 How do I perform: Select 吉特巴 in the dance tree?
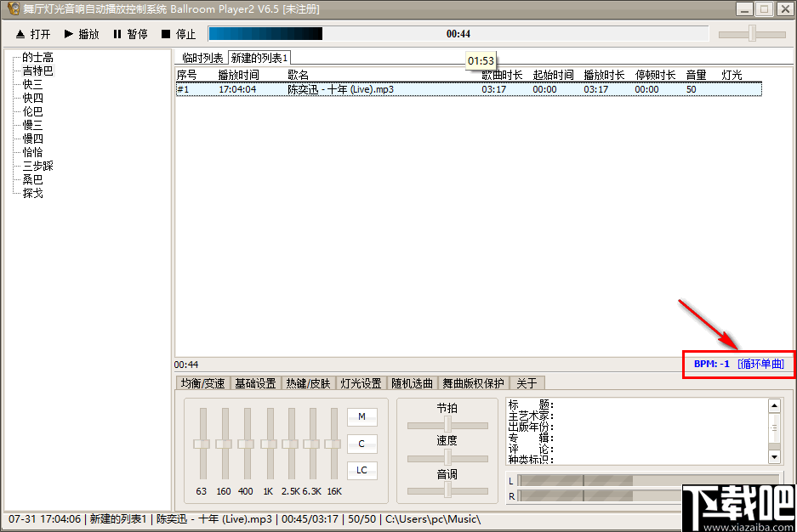37,71
